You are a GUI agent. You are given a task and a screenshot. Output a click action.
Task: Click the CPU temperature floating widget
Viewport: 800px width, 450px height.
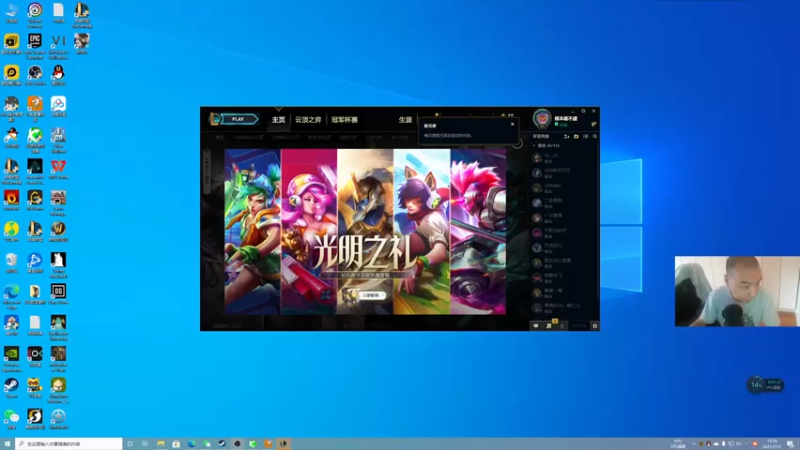coord(765,385)
